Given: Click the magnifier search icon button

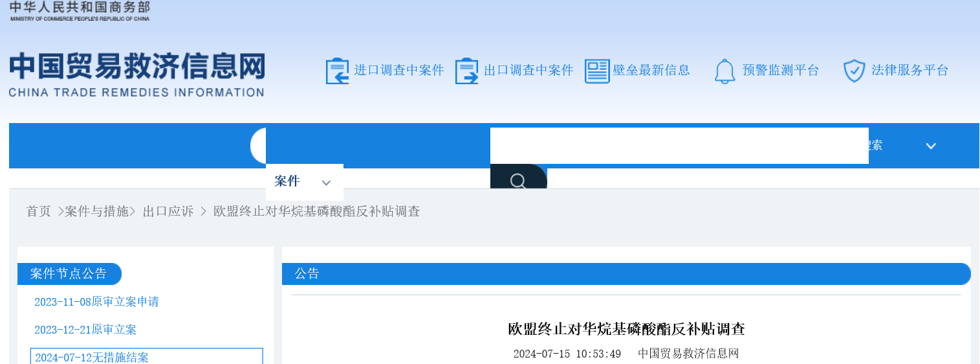Looking at the screenshot, I should (x=518, y=177).
